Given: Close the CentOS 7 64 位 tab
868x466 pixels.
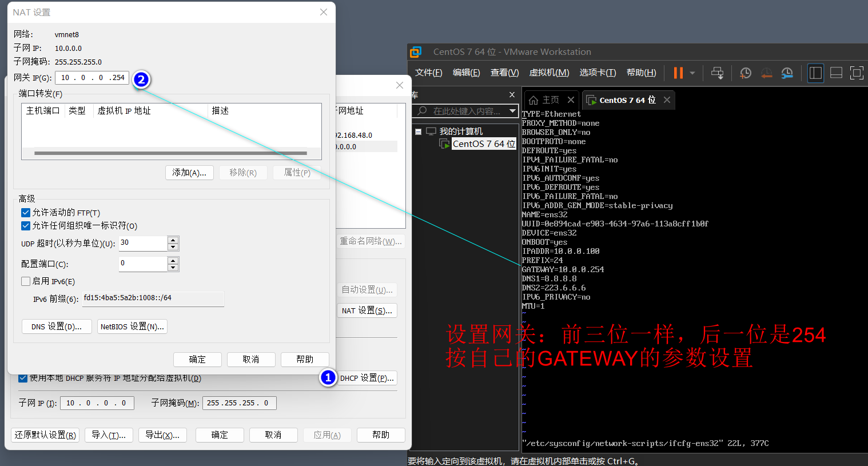Looking at the screenshot, I should point(667,99).
